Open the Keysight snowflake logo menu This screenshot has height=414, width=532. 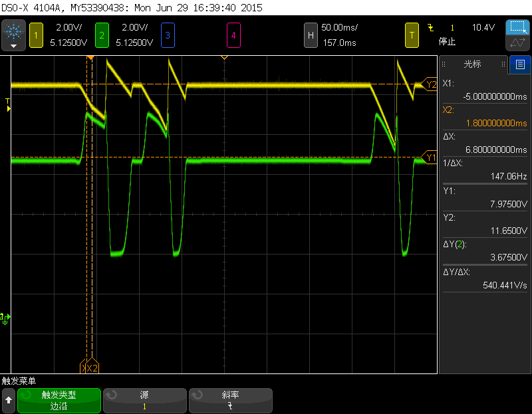[13, 35]
